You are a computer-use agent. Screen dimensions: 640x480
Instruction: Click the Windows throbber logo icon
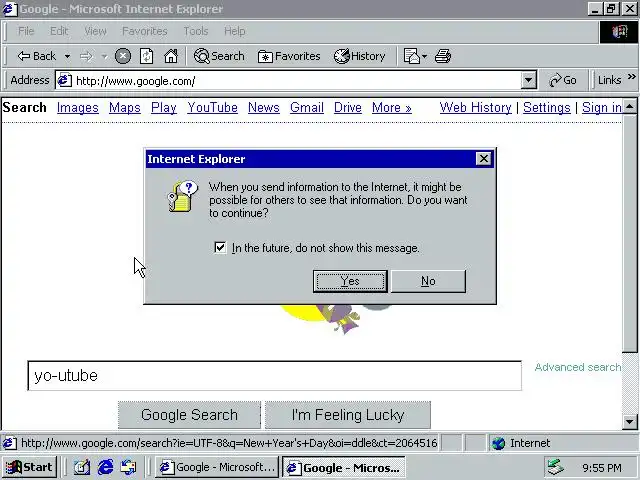tap(619, 32)
